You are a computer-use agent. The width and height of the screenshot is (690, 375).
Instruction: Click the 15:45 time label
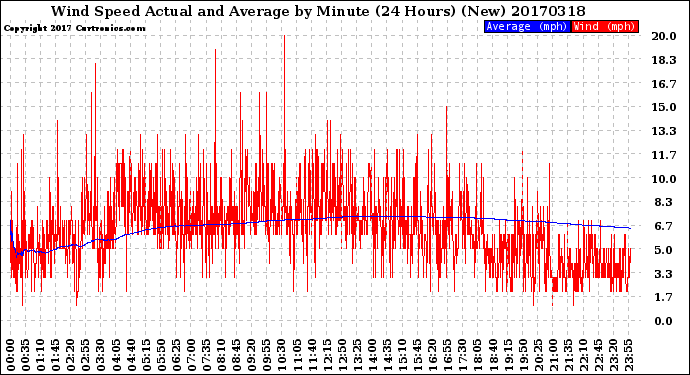pyautogui.click(x=418, y=355)
